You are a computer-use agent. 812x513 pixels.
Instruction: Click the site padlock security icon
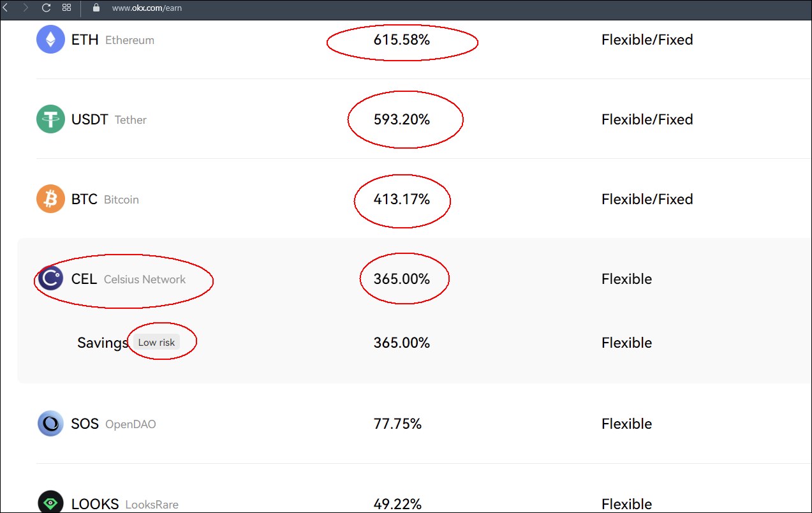coord(96,8)
